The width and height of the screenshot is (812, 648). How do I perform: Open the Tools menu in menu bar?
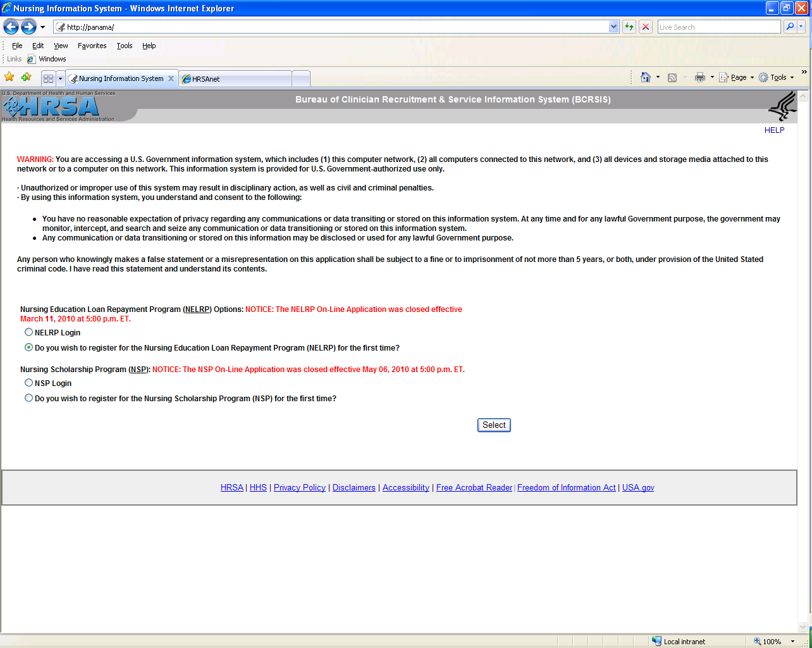pos(125,46)
